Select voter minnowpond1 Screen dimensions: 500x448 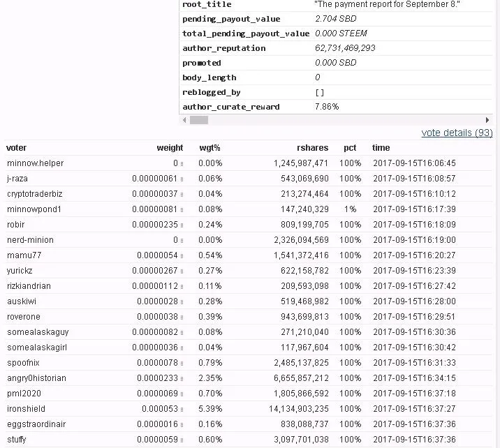[34, 209]
